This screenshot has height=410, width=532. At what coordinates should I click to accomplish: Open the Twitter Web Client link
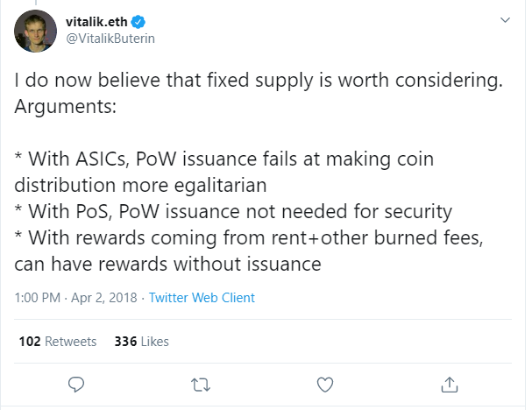202,298
